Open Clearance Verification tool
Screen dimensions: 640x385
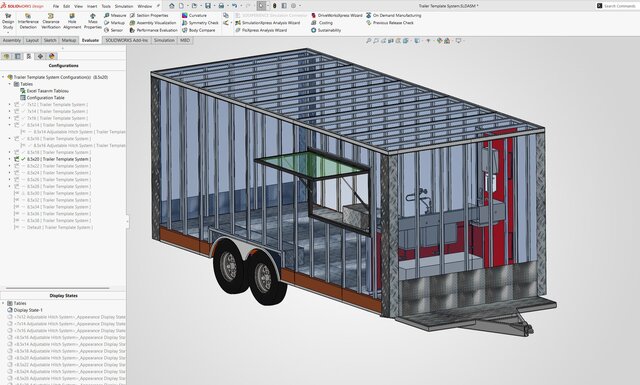51,21
